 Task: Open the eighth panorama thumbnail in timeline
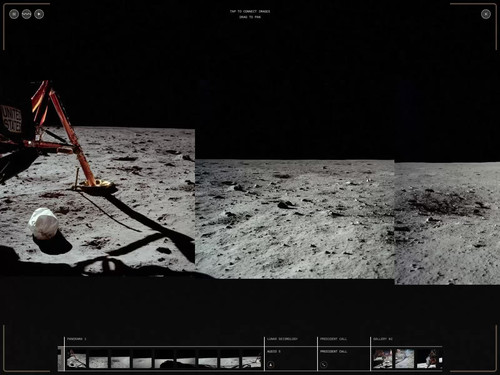tap(229, 359)
